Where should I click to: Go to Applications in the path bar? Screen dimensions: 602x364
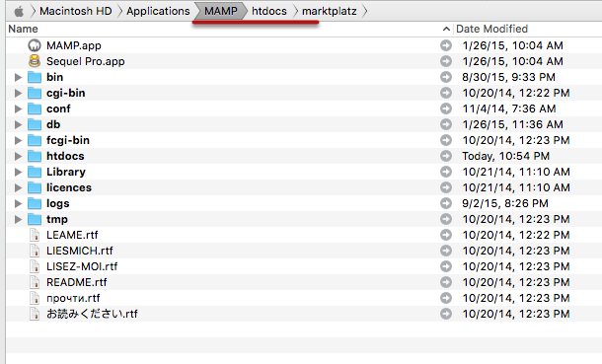(158, 11)
